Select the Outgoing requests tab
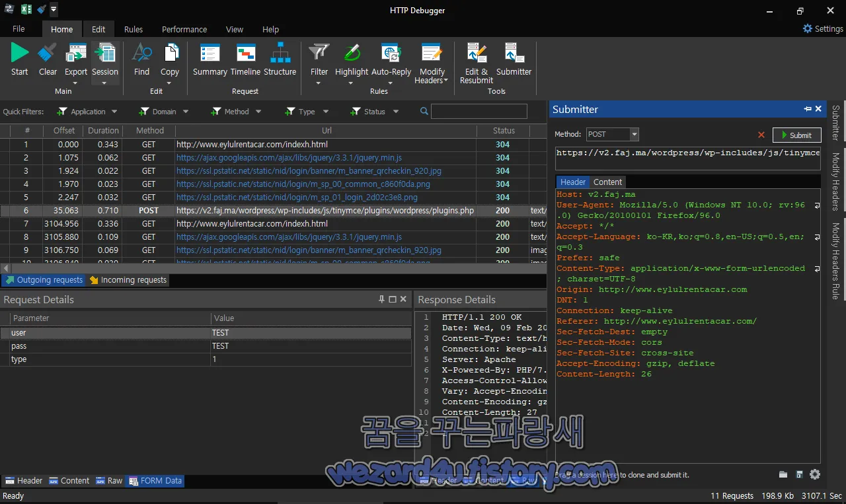This screenshot has width=846, height=504. pyautogui.click(x=44, y=280)
